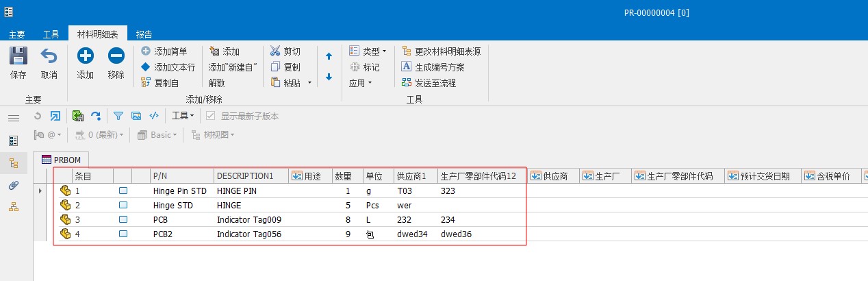Open the PRBOM tab

[61, 160]
